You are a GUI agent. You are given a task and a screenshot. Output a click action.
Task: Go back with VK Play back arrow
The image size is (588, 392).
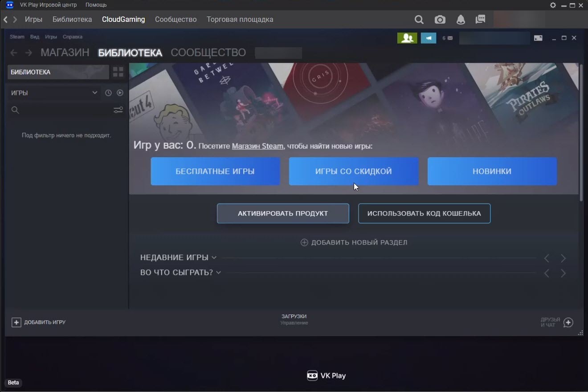5,20
